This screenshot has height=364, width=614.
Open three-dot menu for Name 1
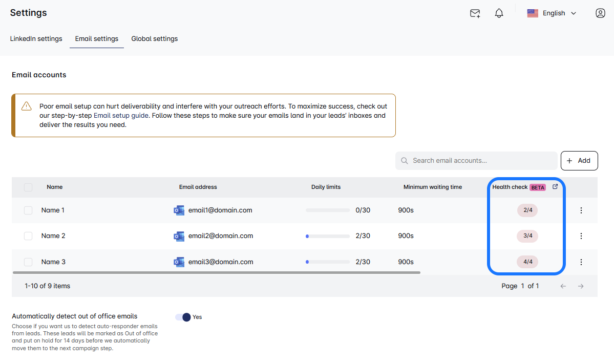581,210
